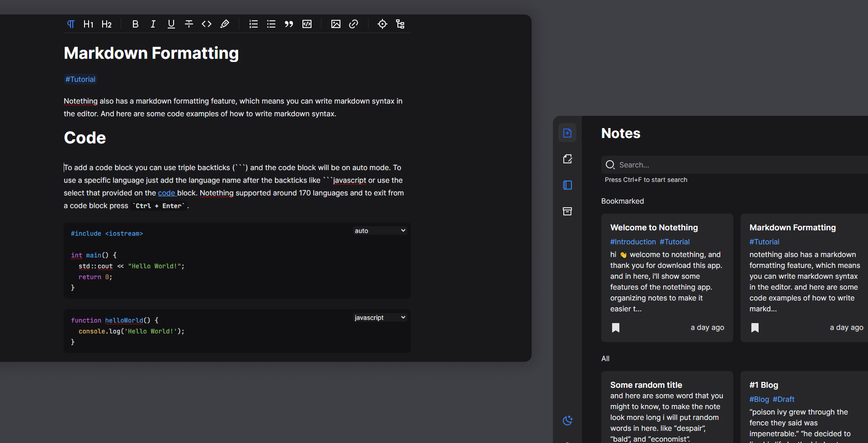
Task: Click the console.log code line
Action: [x=132, y=331]
